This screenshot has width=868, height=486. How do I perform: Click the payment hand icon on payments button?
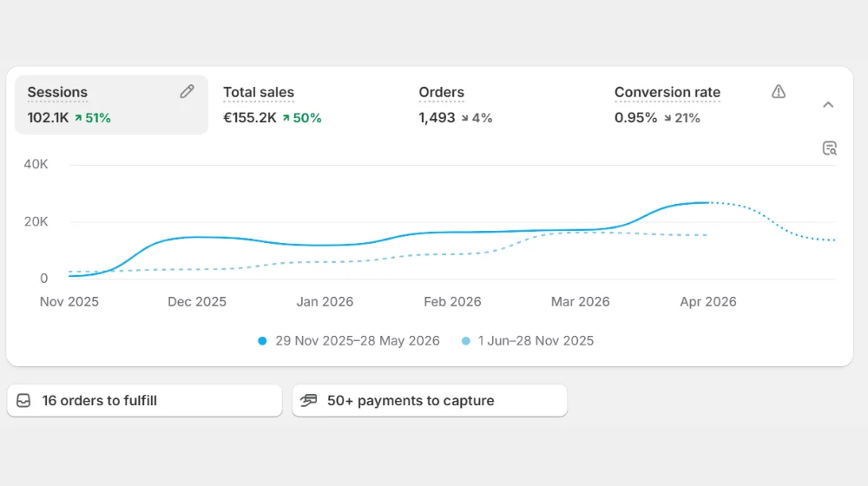click(x=308, y=400)
